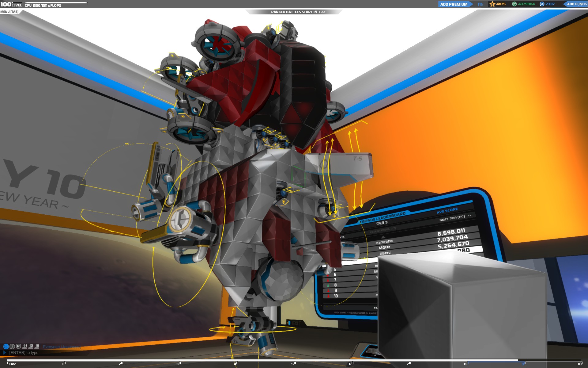The image size is (588, 368).
Task: Click the 11h premium time remaining
Action: 480,4
